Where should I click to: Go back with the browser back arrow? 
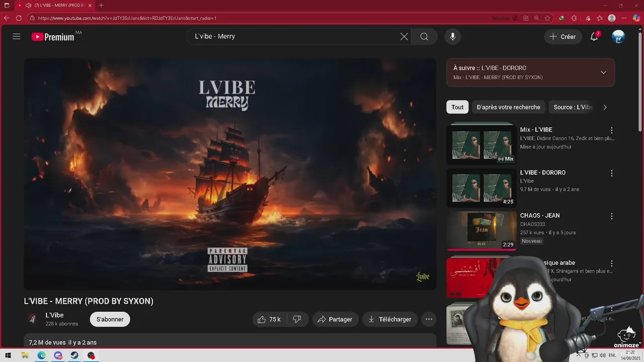[x=7, y=18]
